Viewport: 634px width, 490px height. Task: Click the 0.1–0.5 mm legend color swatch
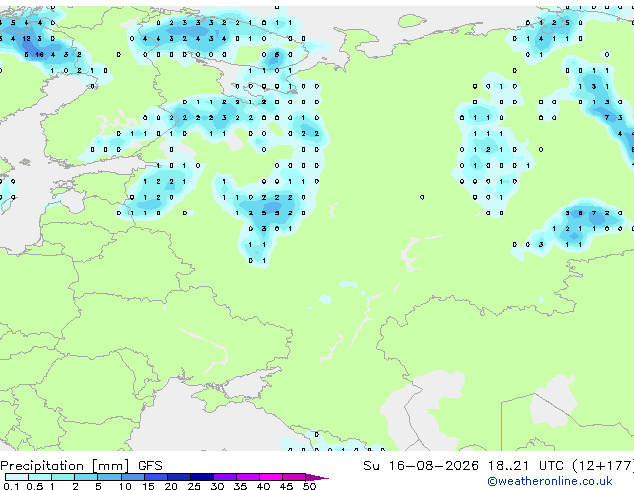click(x=17, y=477)
